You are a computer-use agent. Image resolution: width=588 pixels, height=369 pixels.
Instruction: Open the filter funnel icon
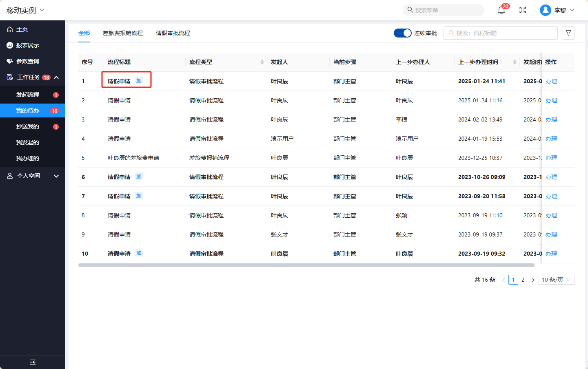568,33
